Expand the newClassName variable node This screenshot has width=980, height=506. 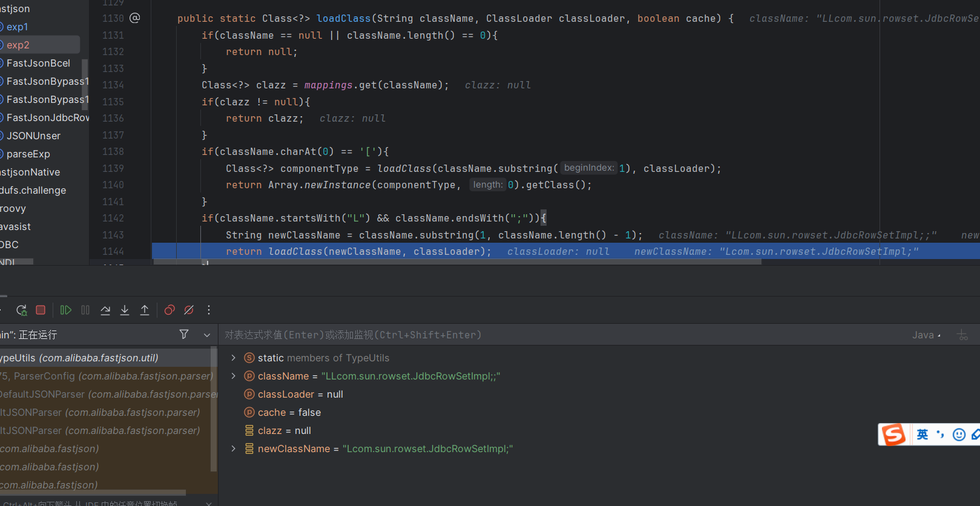point(234,448)
